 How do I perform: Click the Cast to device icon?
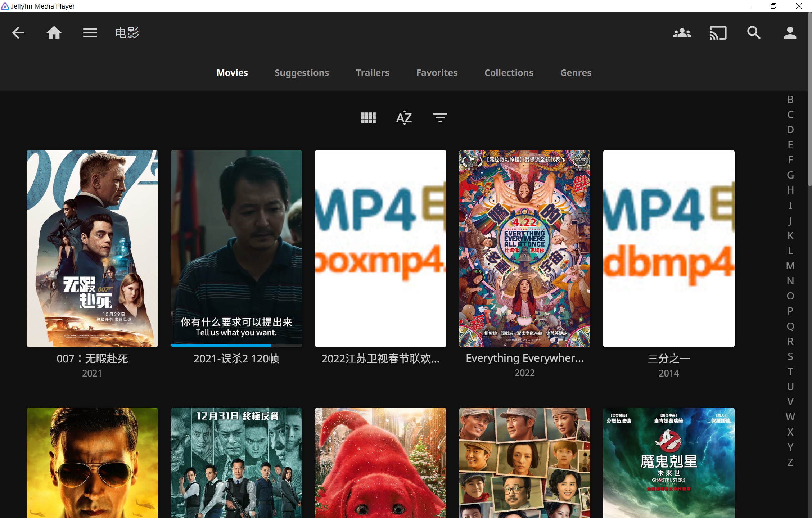718,33
